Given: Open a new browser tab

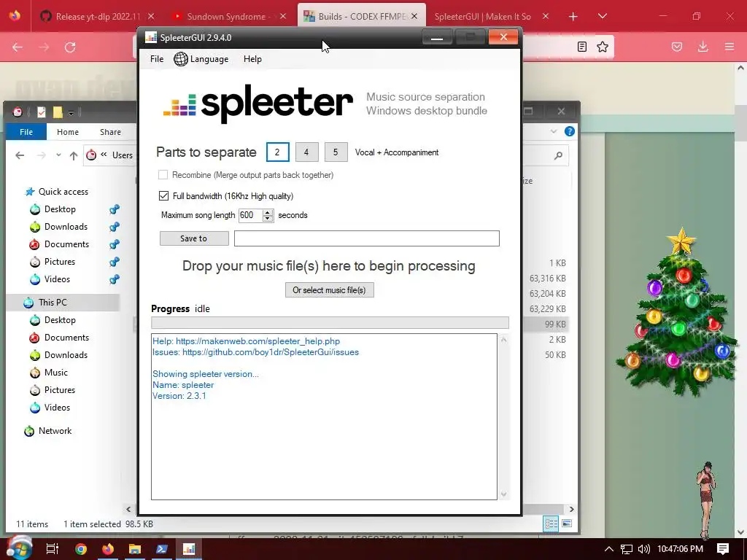Looking at the screenshot, I should (x=573, y=17).
